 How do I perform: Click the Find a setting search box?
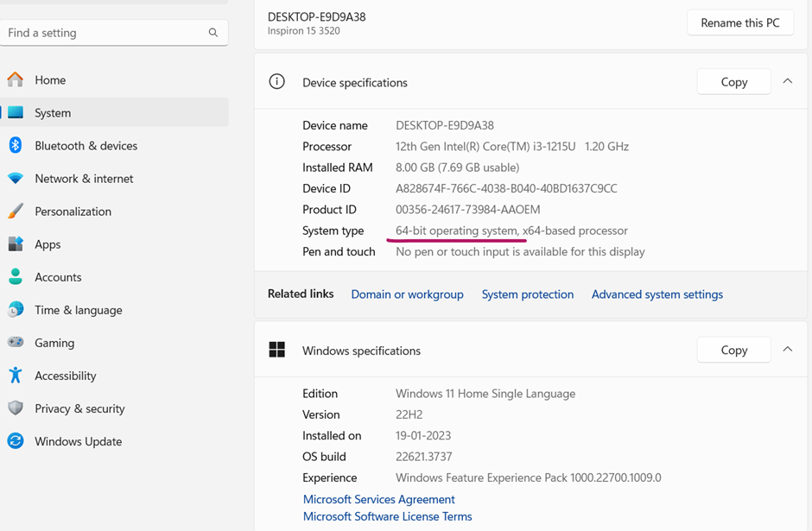[x=104, y=33]
